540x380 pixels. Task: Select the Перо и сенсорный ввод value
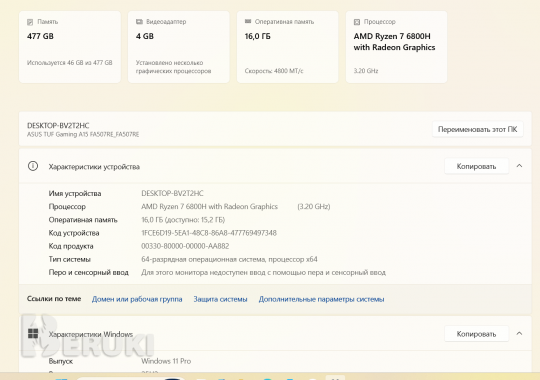[x=263, y=273]
